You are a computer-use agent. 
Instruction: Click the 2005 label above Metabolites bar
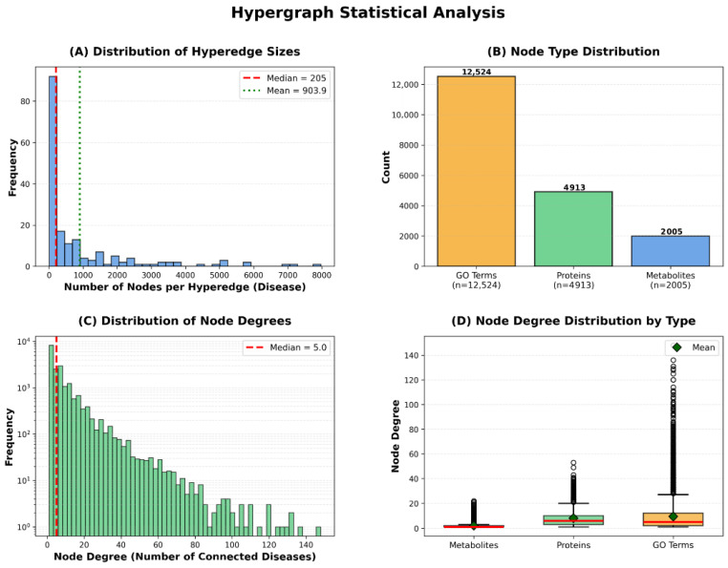coord(672,232)
